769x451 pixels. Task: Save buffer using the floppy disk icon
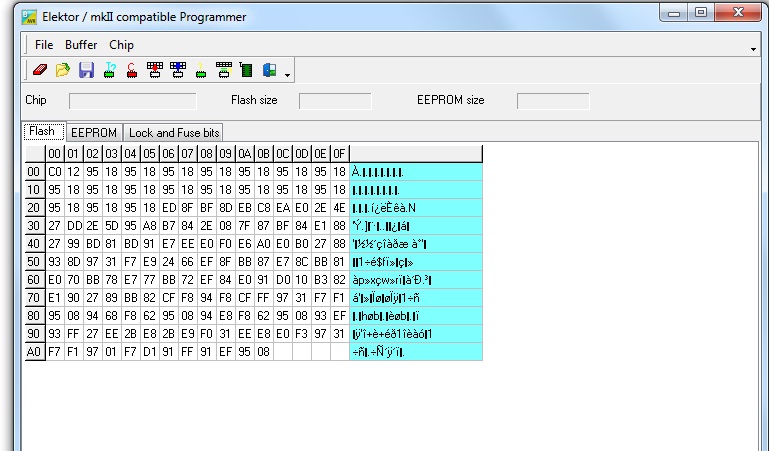(86, 70)
